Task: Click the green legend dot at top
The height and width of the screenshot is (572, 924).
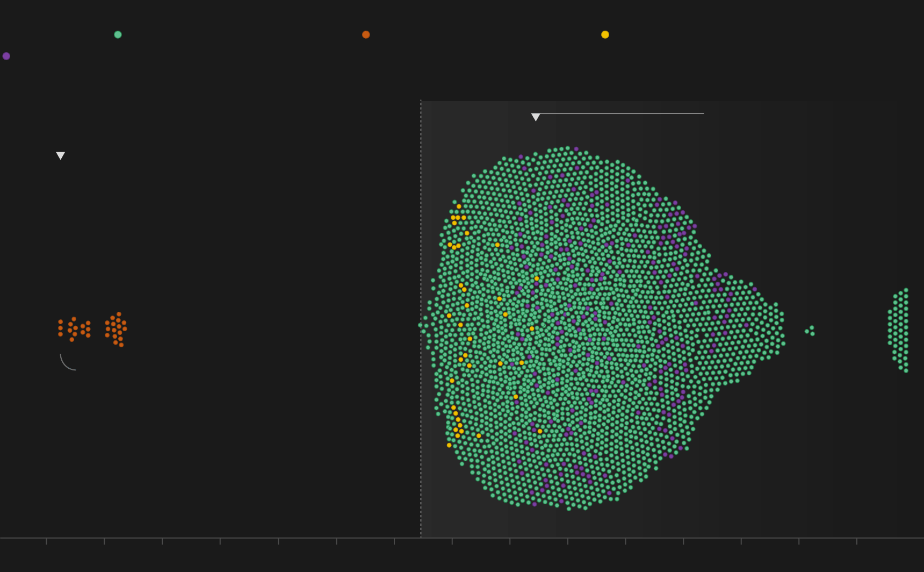Action: 118,34
